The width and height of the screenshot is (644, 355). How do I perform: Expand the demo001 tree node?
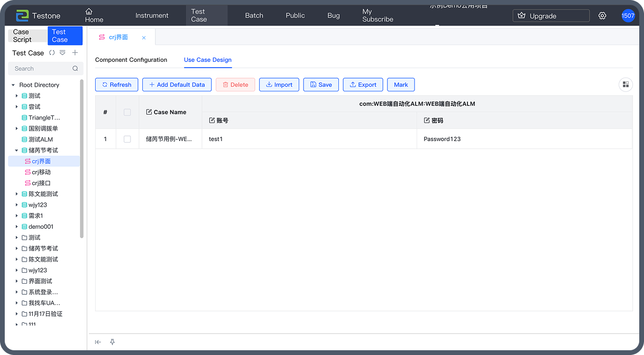(x=16, y=227)
